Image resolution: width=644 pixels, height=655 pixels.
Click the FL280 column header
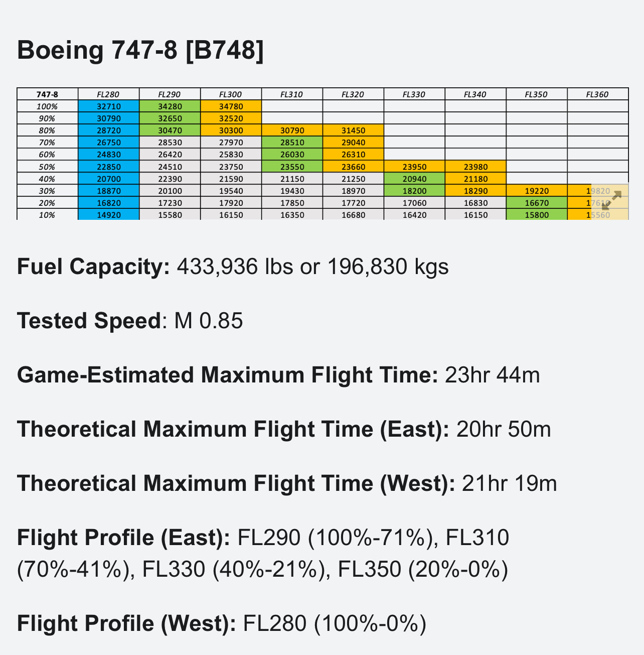tap(108, 94)
